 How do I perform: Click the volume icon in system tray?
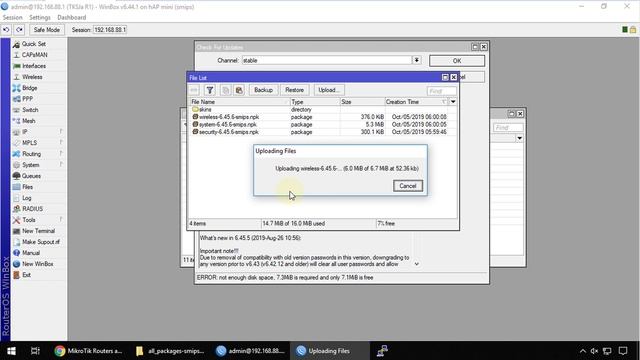click(x=594, y=351)
